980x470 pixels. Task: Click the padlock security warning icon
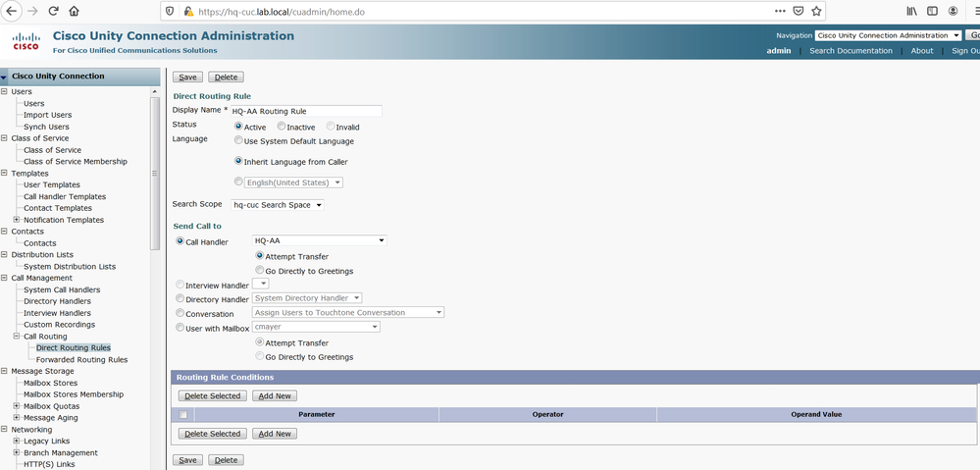[187, 11]
